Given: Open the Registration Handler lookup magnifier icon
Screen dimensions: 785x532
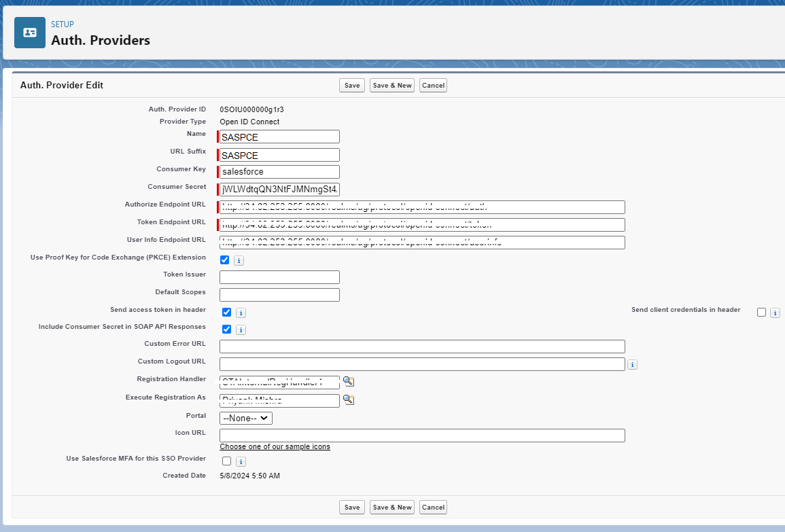Looking at the screenshot, I should 348,382.
